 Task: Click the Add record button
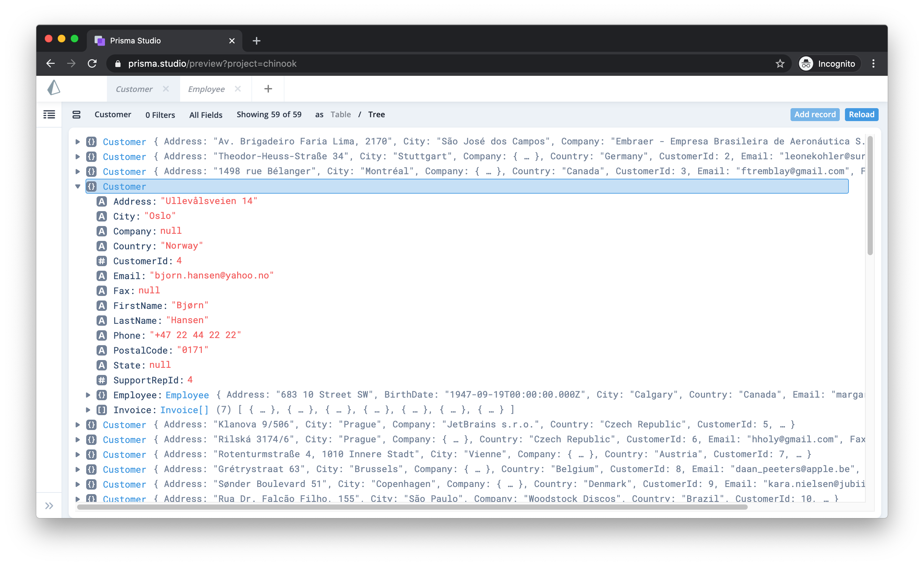[x=814, y=114]
